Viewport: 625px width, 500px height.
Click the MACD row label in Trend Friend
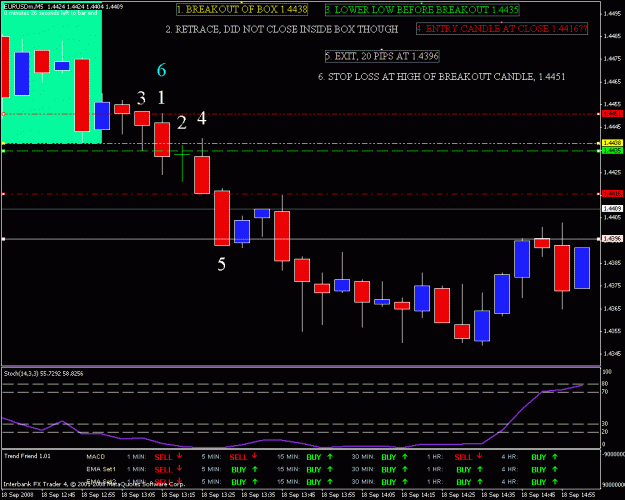(96, 457)
